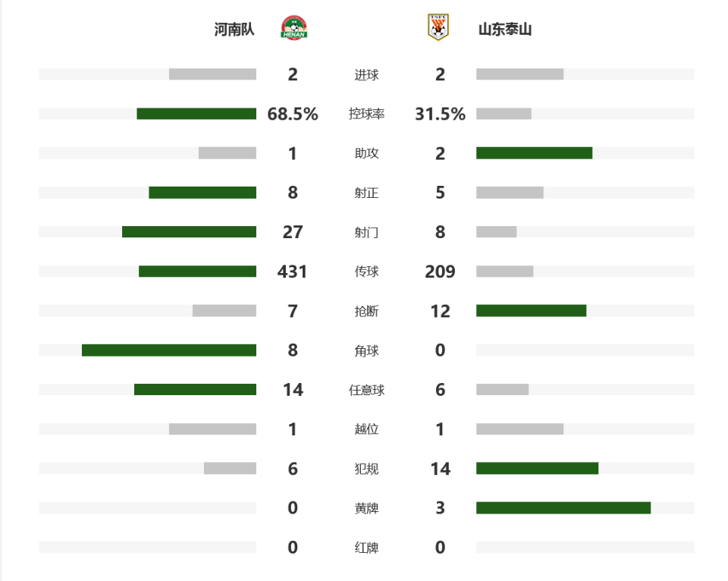Viewport: 728px width, 581px height.
Task: Select the 射门 shots label
Action: 366,232
